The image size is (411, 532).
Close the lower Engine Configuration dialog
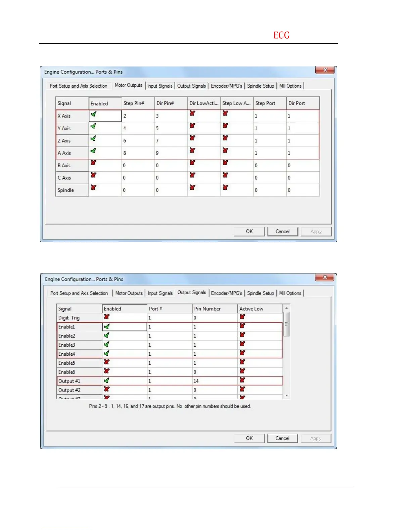(x=325, y=277)
